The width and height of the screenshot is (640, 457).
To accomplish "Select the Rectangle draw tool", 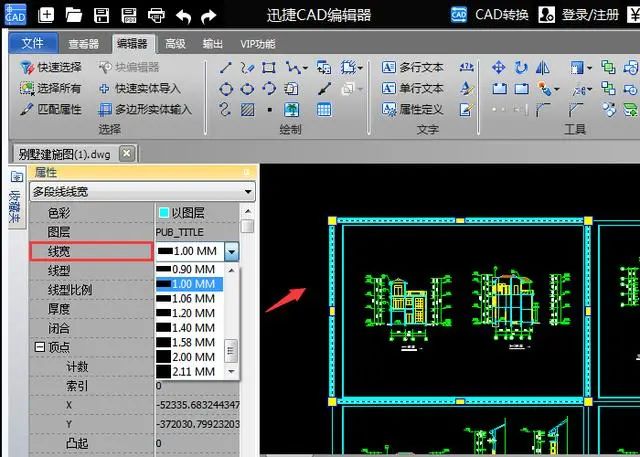I will point(269,67).
